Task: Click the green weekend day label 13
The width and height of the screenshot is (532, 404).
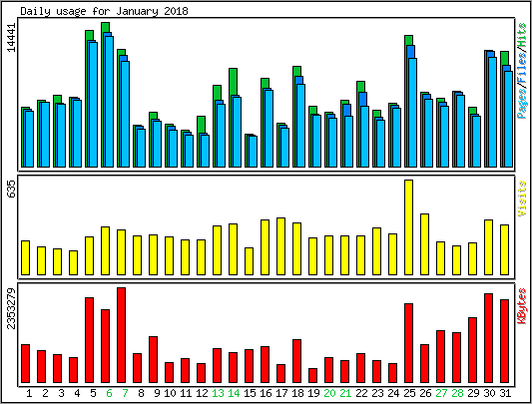Action: pos(218,393)
